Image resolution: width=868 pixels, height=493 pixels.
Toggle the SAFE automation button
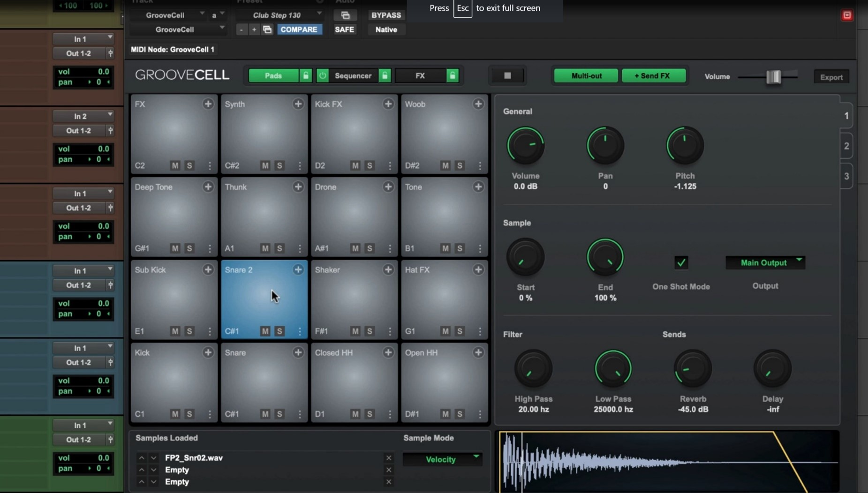(344, 30)
